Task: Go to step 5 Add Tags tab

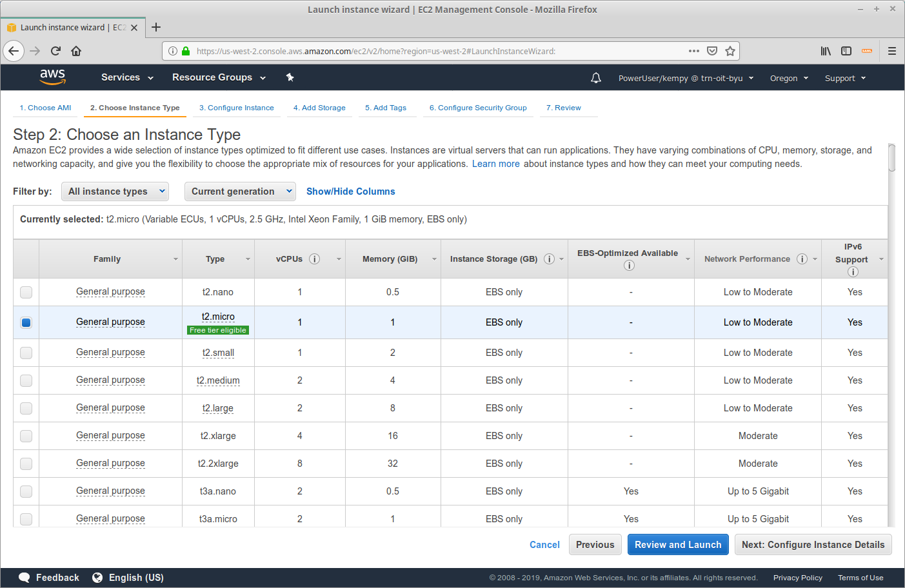Action: [386, 108]
